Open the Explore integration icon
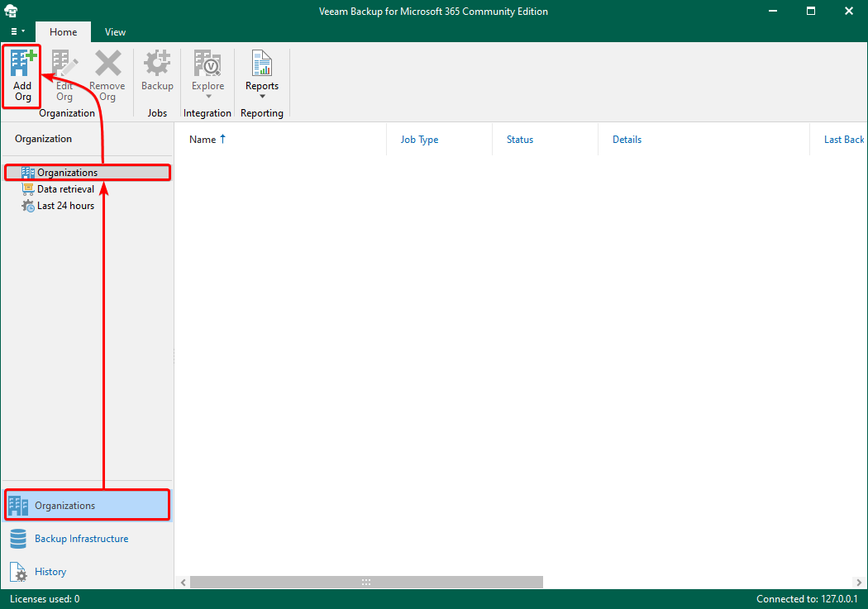The height and width of the screenshot is (609, 868). (207, 63)
